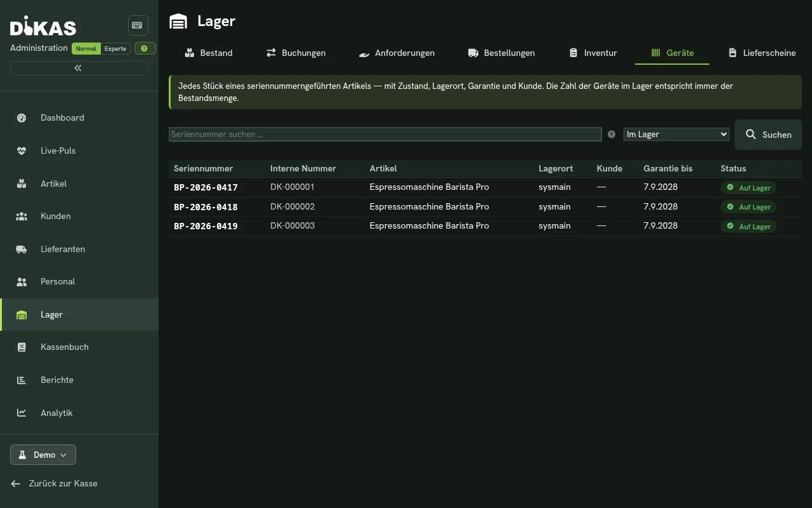The width and height of the screenshot is (812, 508).
Task: Click the help icon beside search field
Action: pos(612,135)
